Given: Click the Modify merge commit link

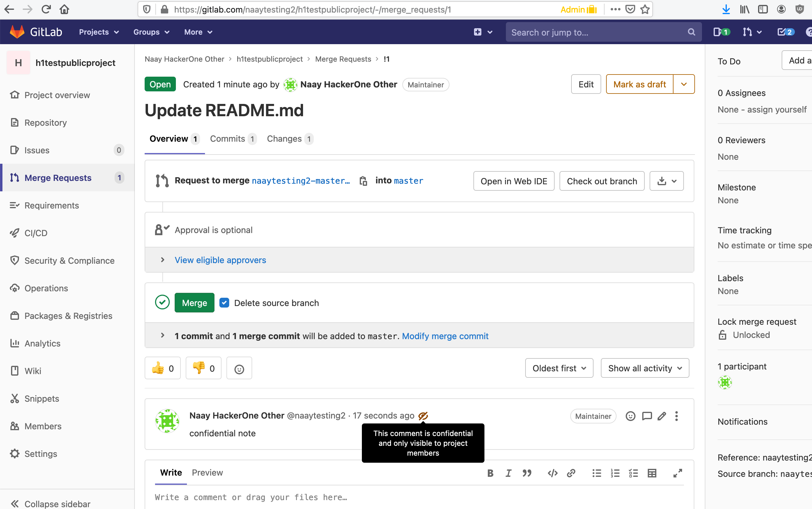Looking at the screenshot, I should pos(445,336).
